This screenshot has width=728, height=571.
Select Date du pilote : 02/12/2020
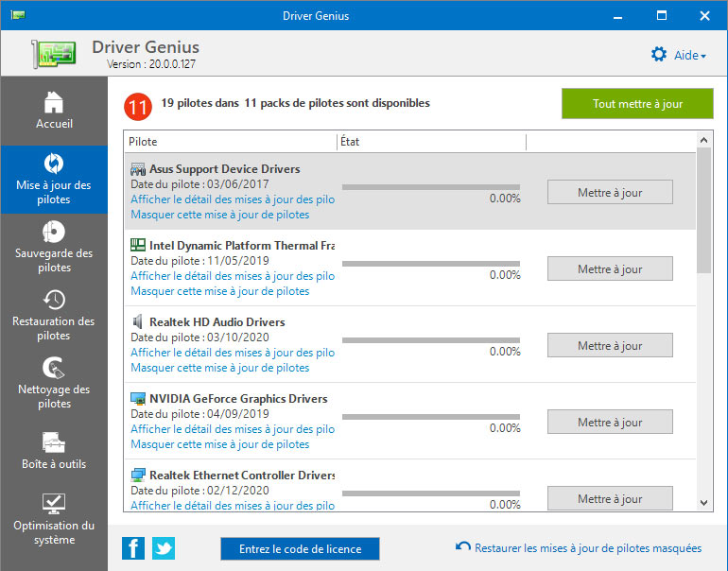(x=199, y=491)
